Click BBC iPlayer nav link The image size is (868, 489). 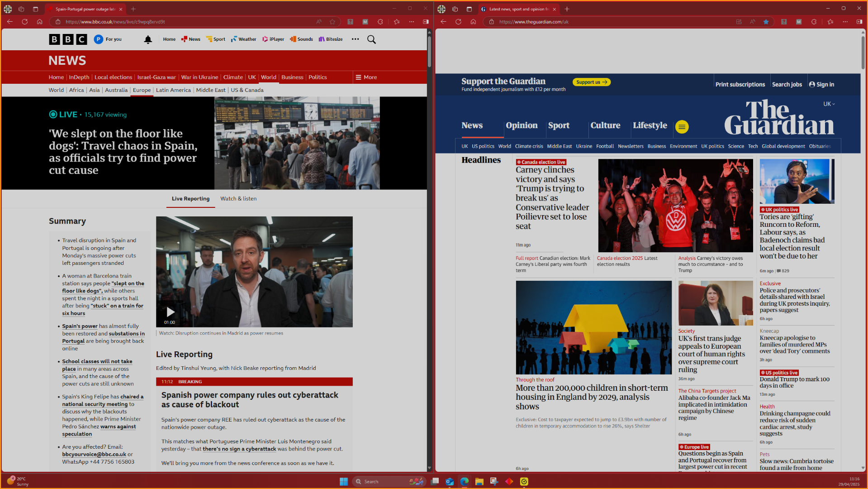coord(273,39)
